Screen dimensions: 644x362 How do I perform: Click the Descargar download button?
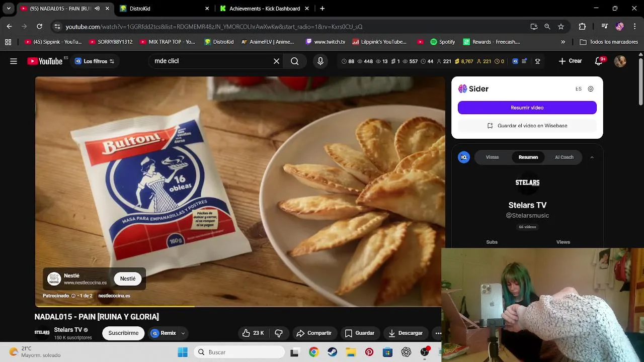(406, 333)
